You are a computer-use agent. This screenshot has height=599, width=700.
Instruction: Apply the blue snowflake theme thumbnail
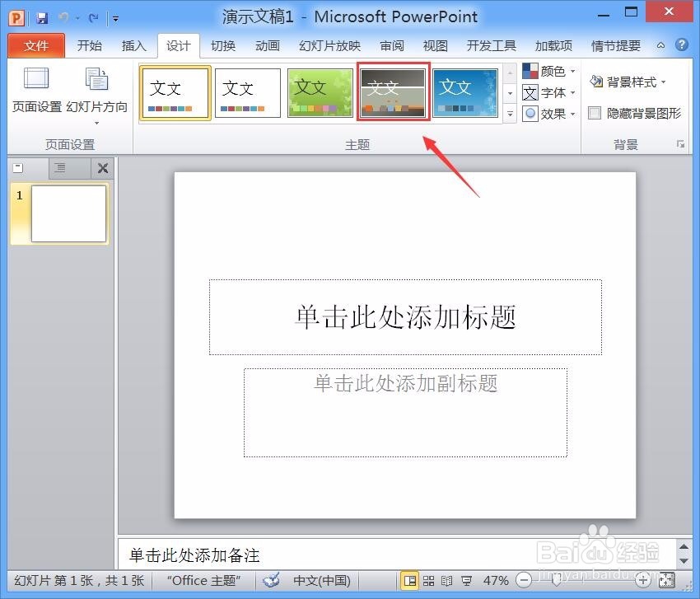pos(465,93)
